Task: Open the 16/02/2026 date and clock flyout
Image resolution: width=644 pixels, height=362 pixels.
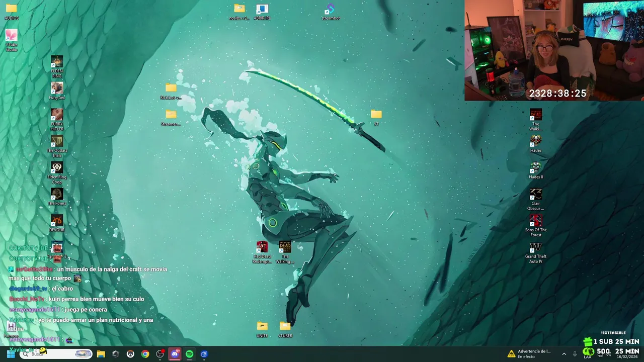Action: [x=627, y=354]
